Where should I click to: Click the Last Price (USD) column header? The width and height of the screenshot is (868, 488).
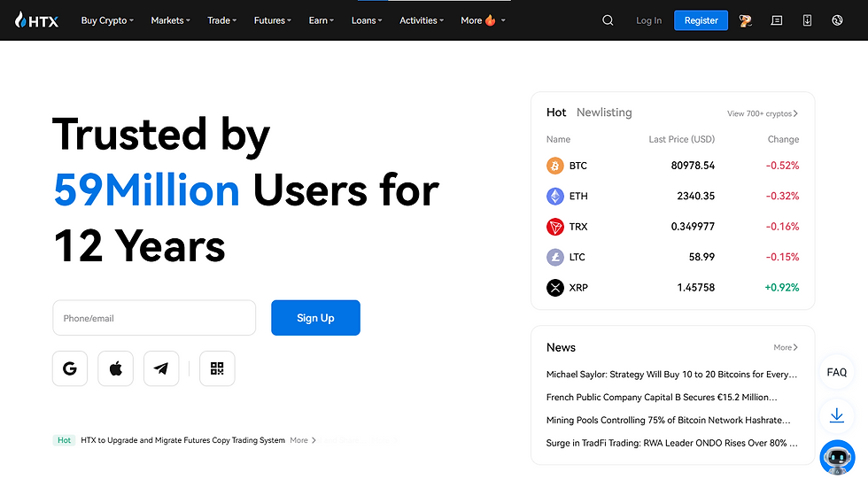click(x=681, y=139)
